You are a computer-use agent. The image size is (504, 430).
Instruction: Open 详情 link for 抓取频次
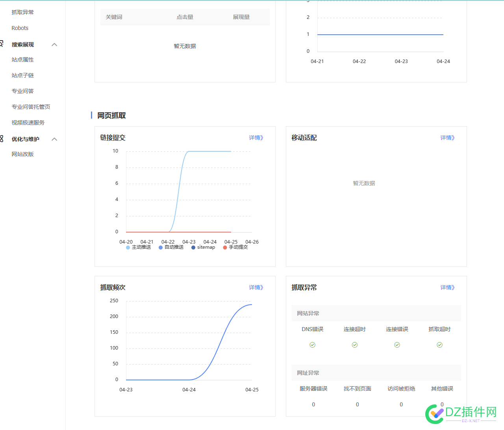pos(256,287)
